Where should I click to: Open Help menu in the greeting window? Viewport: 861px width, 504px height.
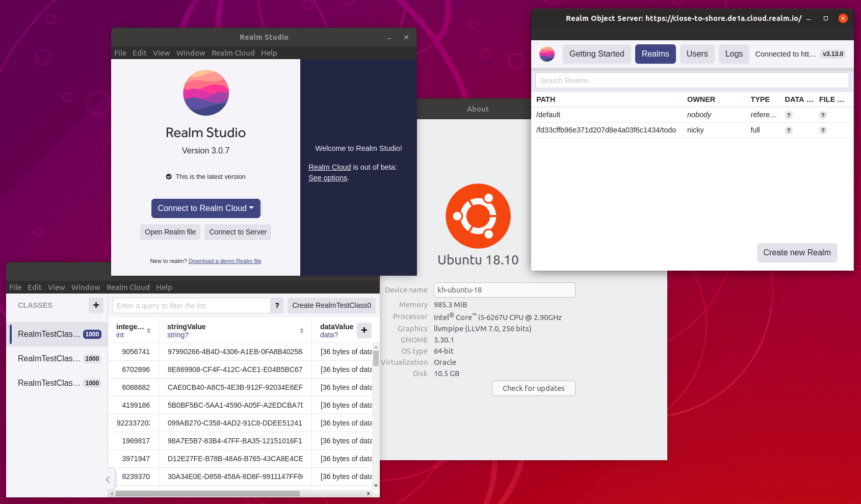tap(269, 53)
